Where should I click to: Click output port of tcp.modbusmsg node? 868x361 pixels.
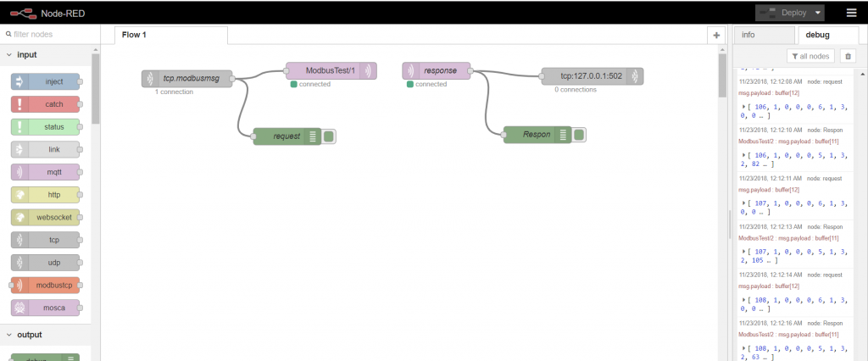[x=232, y=79]
